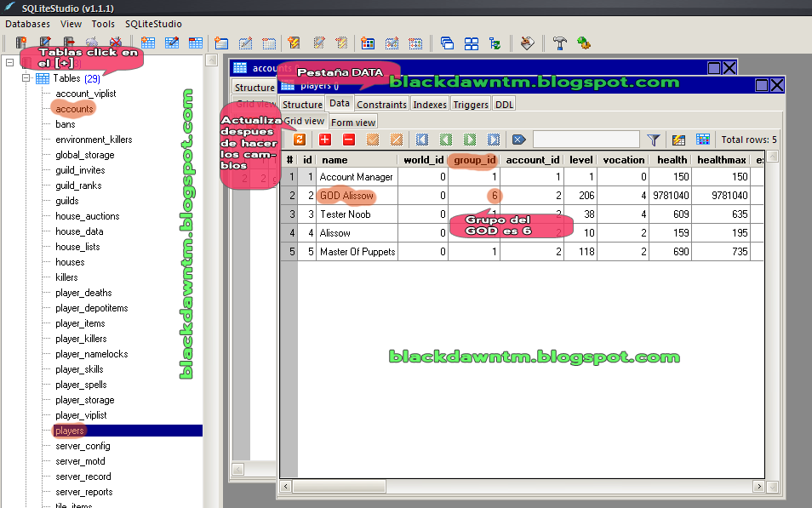This screenshot has height=508, width=812.
Task: Go to last page of rows
Action: click(494, 140)
